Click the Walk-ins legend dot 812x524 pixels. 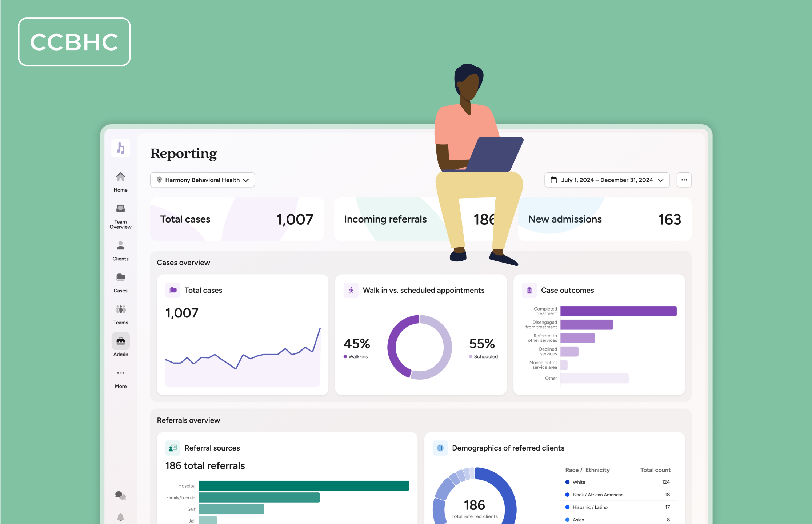click(x=345, y=357)
